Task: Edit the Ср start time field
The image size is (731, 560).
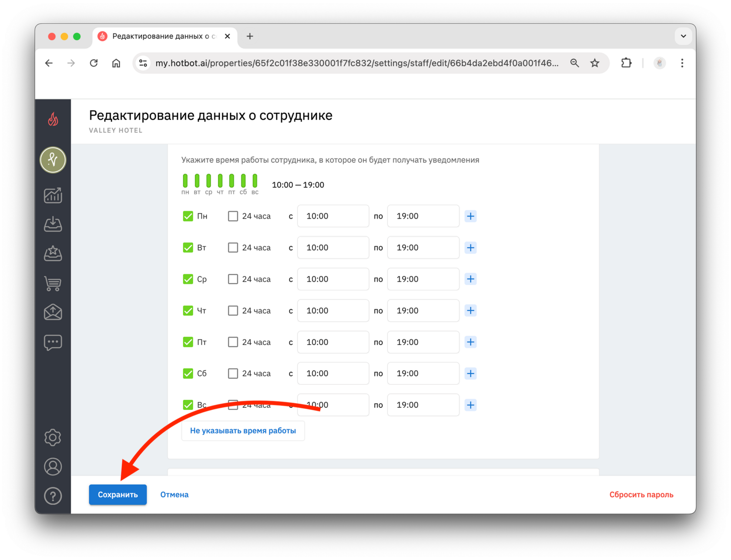Action: click(333, 279)
